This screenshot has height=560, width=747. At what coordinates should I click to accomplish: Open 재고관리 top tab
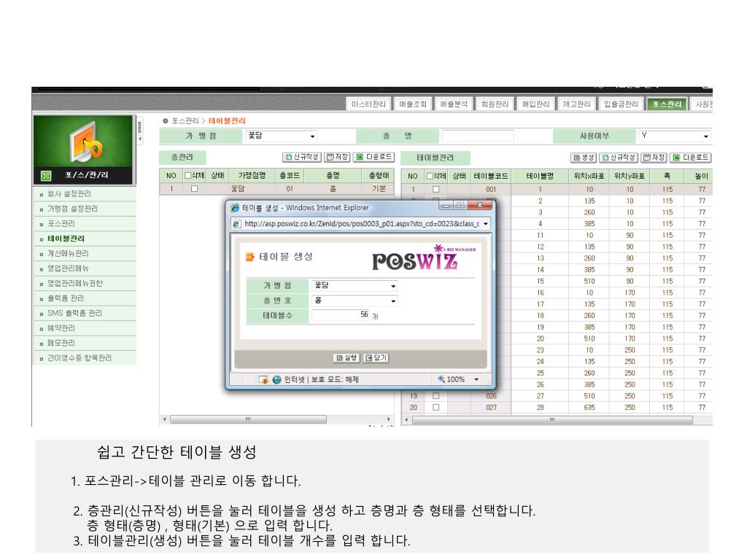pos(576,104)
